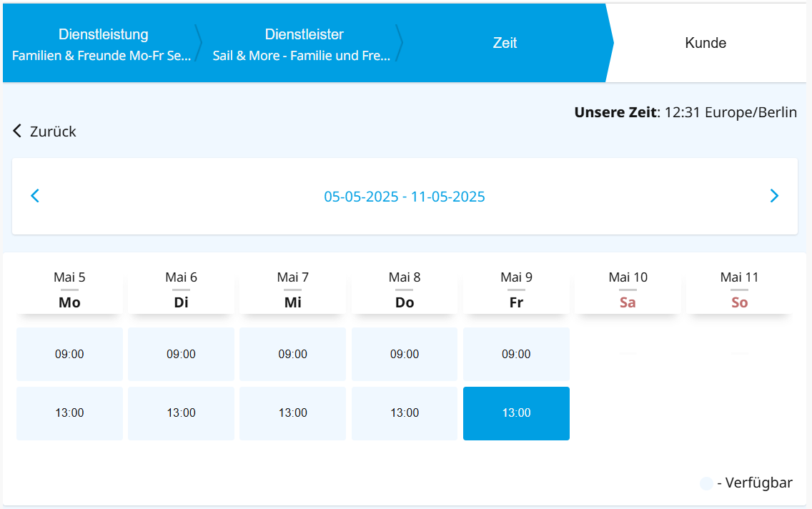
Task: Click the date range 05-05-2025 - 11-05-2025
Action: pyautogui.click(x=405, y=197)
